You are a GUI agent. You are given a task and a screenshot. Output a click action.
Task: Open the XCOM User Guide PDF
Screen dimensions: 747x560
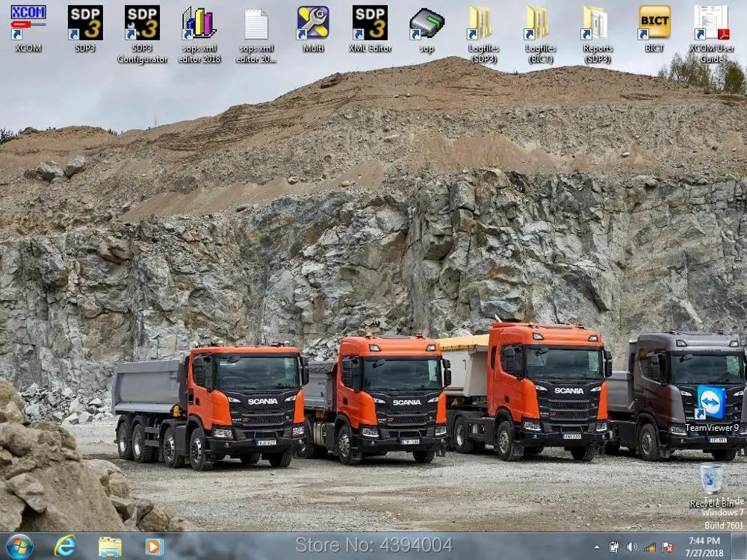711,23
